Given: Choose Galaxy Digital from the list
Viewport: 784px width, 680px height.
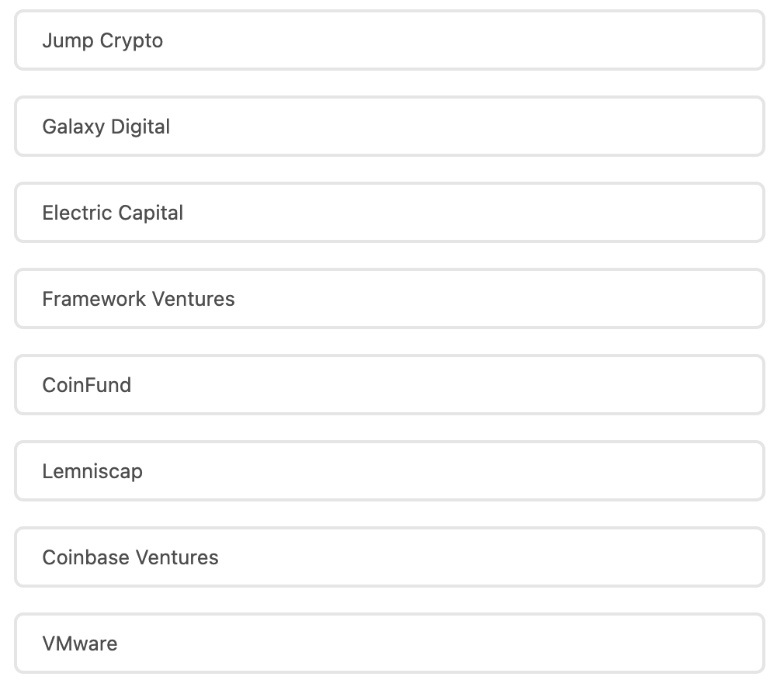Looking at the screenshot, I should [389, 127].
